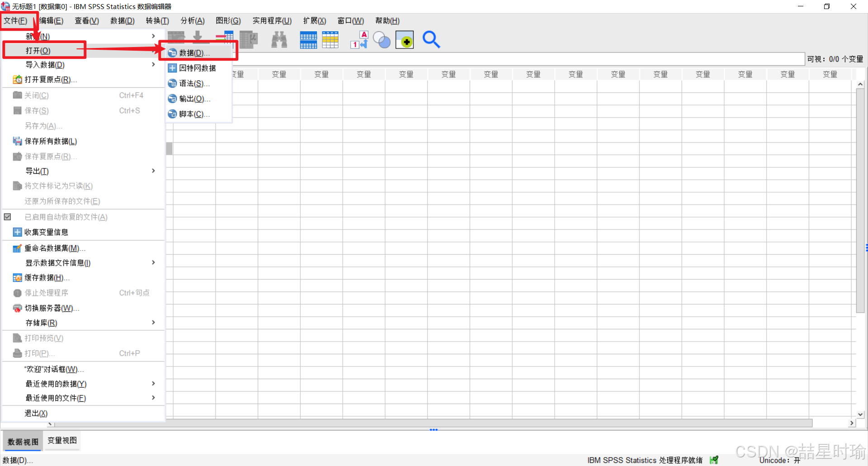Open the Analyze (分析) menu

click(193, 21)
